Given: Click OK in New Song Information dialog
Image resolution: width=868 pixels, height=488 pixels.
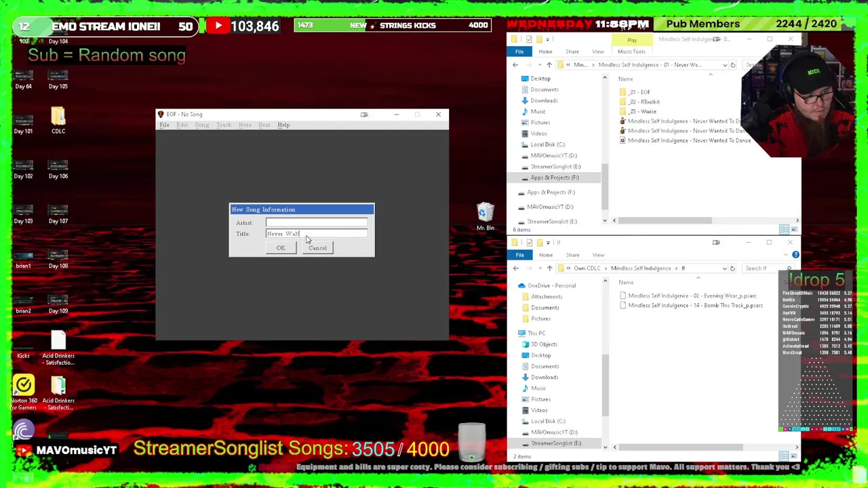Looking at the screenshot, I should (281, 248).
